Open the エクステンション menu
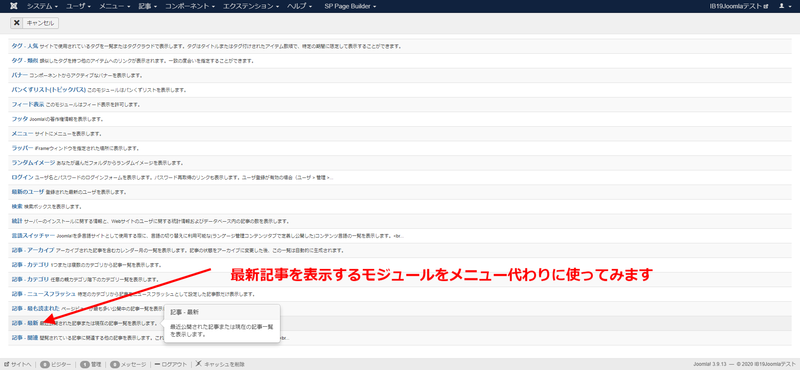The height and width of the screenshot is (370, 800). tap(251, 6)
